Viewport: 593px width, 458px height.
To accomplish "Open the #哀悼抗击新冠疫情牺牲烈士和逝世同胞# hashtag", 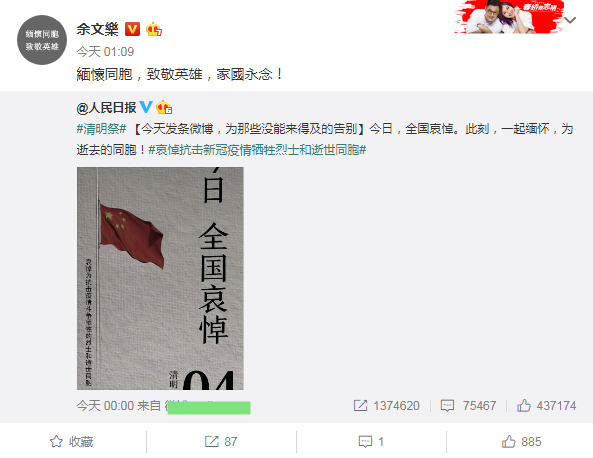I will click(x=257, y=150).
